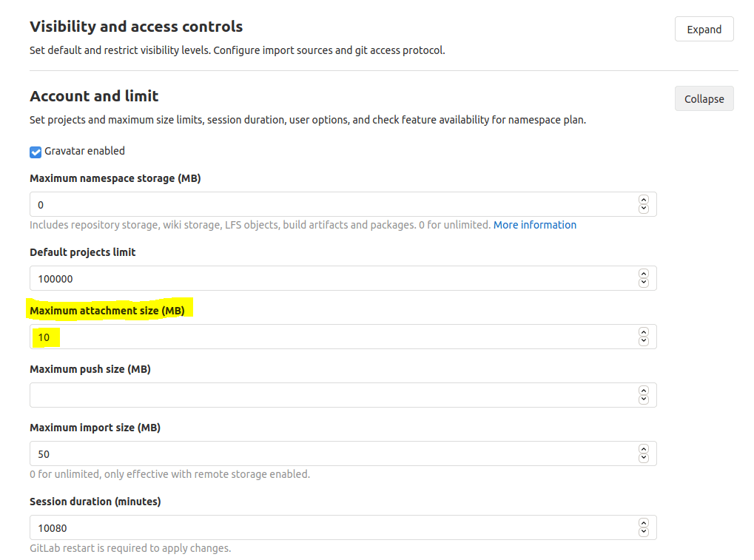The image size is (754, 560).
Task: Collapse the Account and limit section
Action: tap(704, 99)
